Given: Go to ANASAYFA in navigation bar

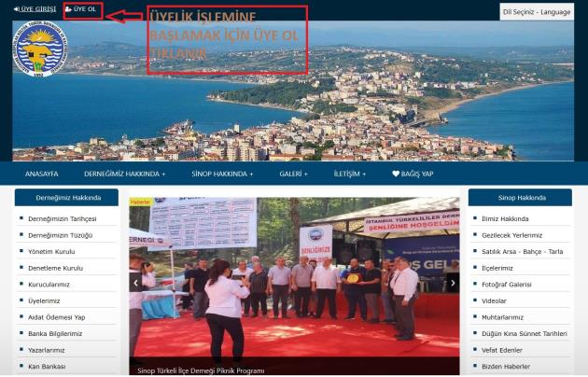Looking at the screenshot, I should point(42,174).
